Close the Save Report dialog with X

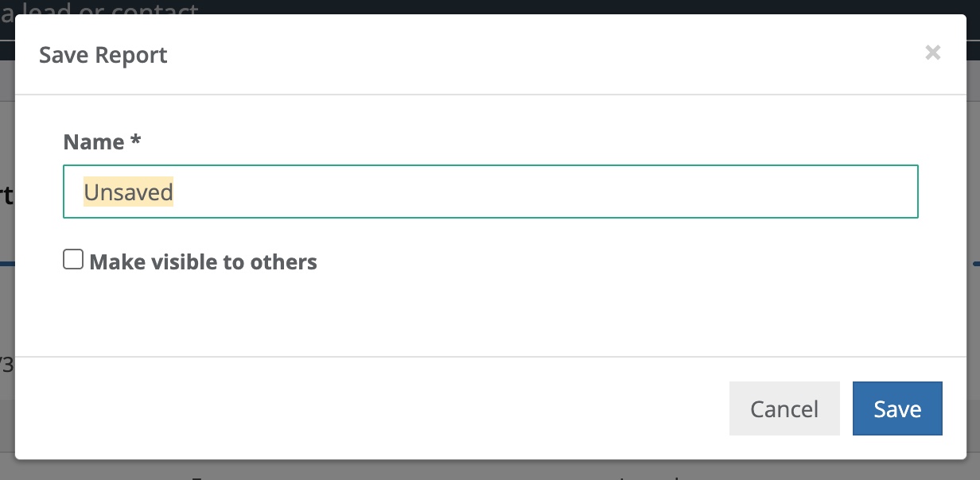pos(933,53)
